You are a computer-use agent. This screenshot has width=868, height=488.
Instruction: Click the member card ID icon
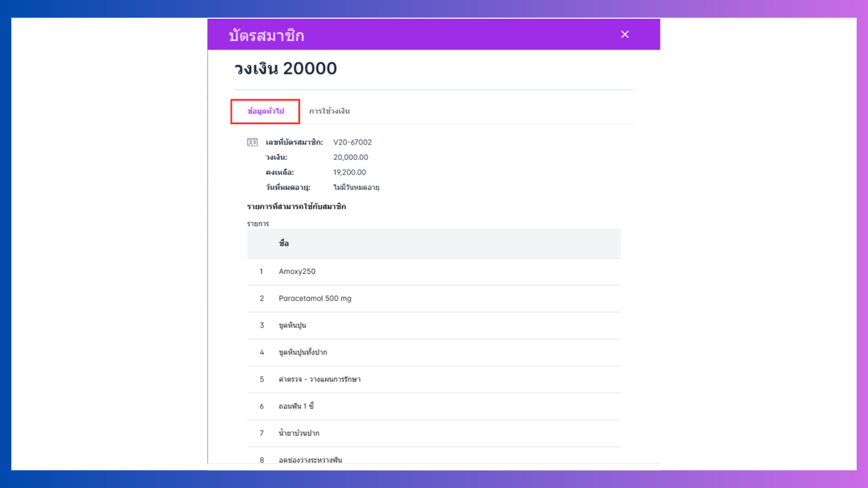[x=252, y=143]
